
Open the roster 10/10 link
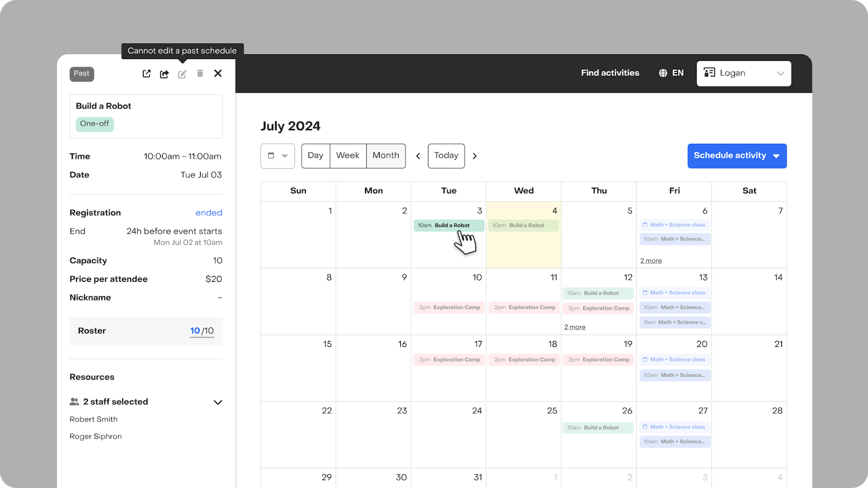[202, 331]
